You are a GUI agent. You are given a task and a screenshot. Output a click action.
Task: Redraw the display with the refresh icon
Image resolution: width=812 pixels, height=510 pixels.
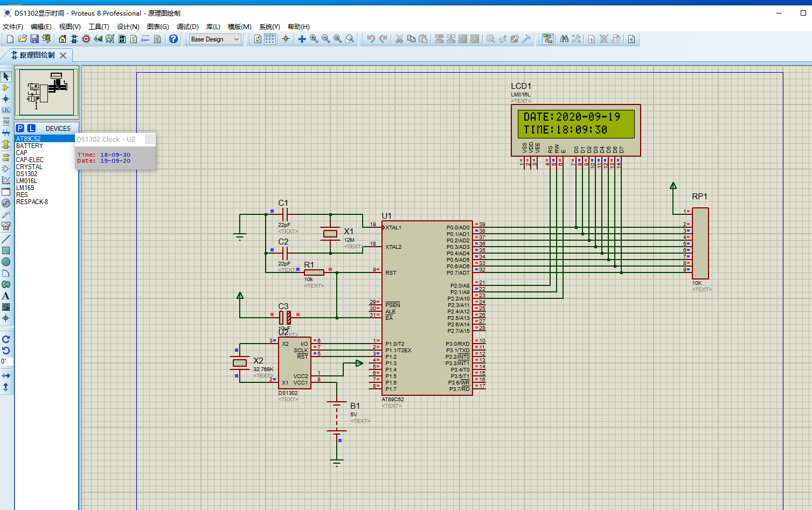point(258,39)
